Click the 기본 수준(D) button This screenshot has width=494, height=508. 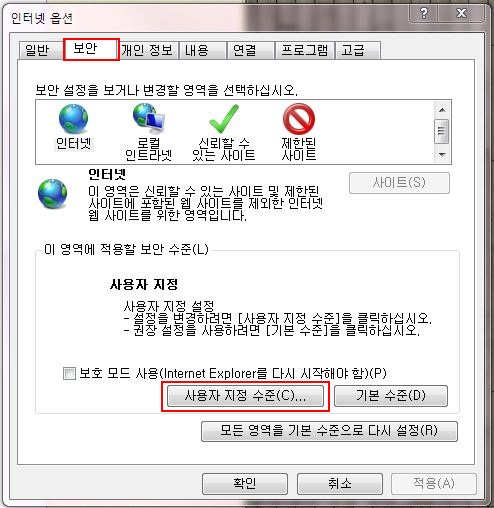[391, 396]
